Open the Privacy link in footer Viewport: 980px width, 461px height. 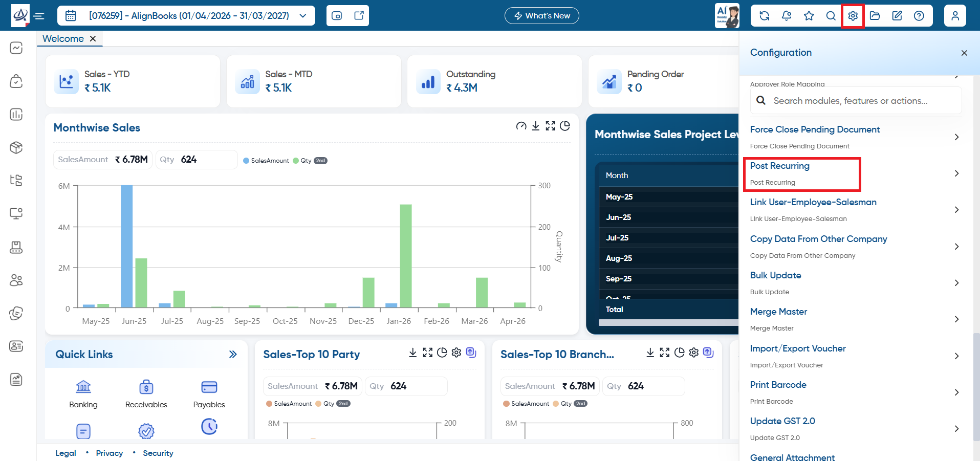pos(110,453)
